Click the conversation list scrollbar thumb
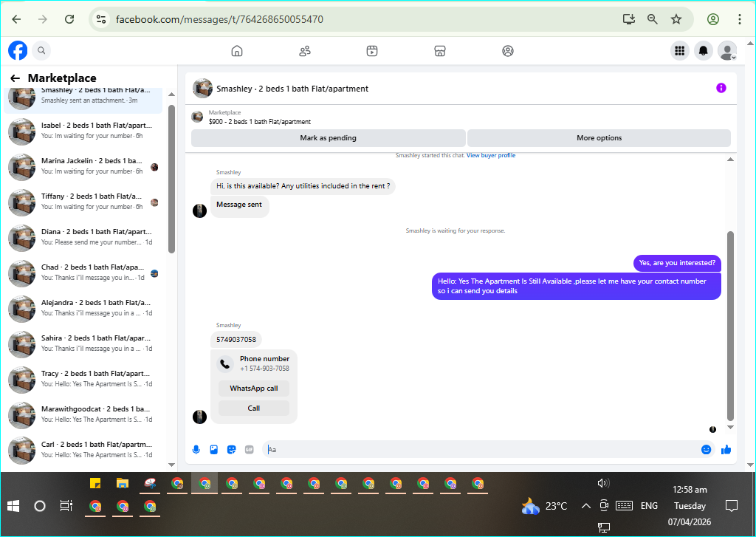The height and width of the screenshot is (537, 756). pyautogui.click(x=171, y=179)
